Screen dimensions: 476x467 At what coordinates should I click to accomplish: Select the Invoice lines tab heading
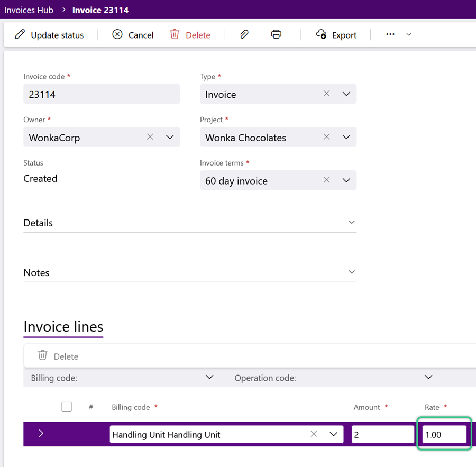(x=63, y=327)
